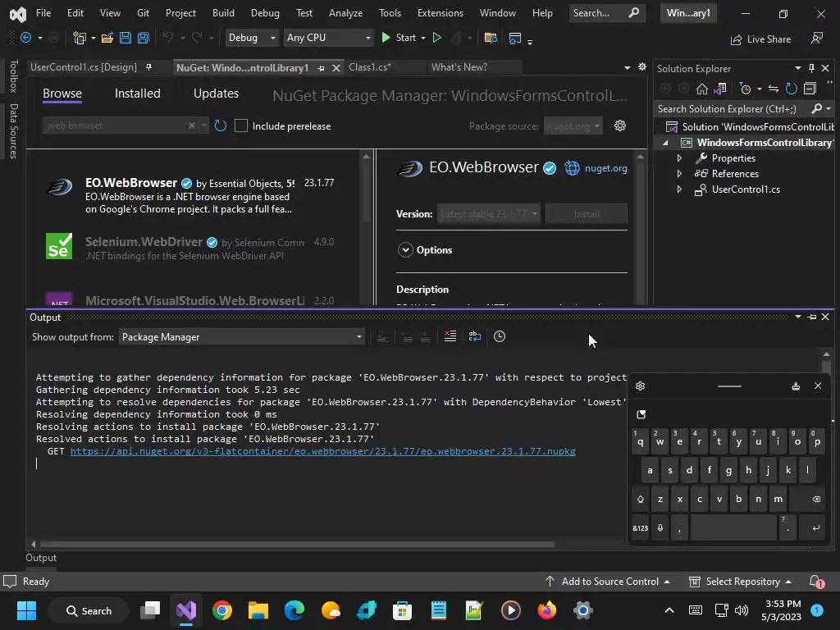This screenshot has width=840, height=630.
Task: Open File Explorer from the taskbar
Action: (258, 610)
